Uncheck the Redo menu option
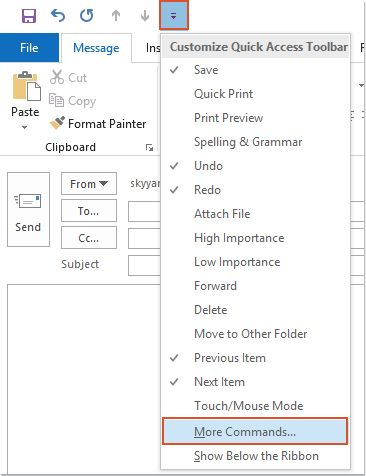Screen dimensions: 366x476 (255, 190)
